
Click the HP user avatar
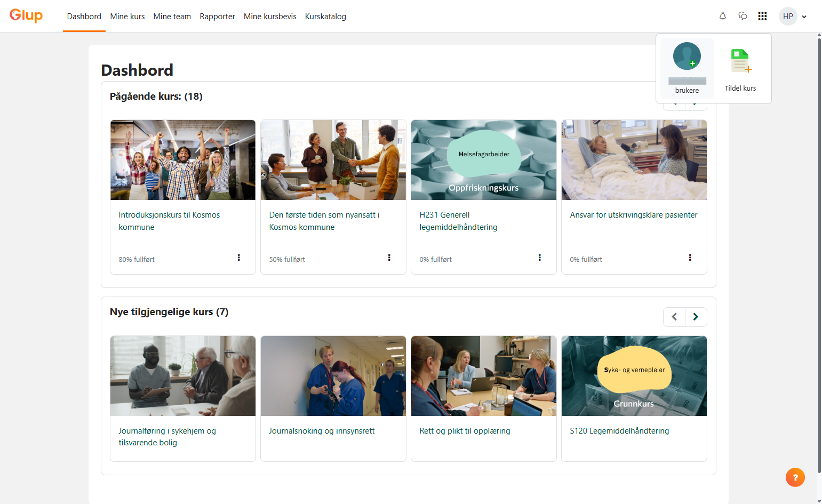(788, 16)
